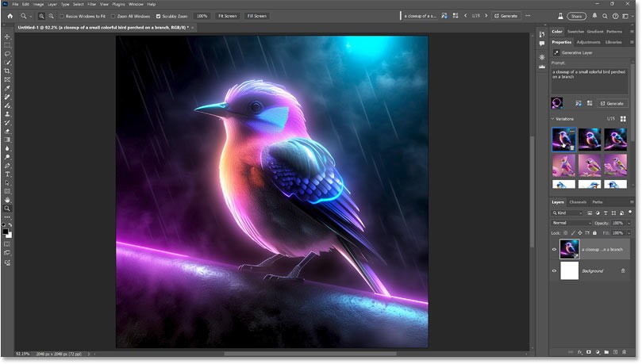
Task: Click Generate in the Properties panel
Action: (x=612, y=103)
